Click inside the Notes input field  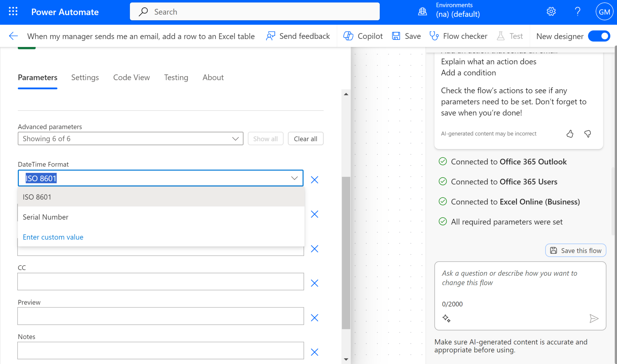click(160, 350)
